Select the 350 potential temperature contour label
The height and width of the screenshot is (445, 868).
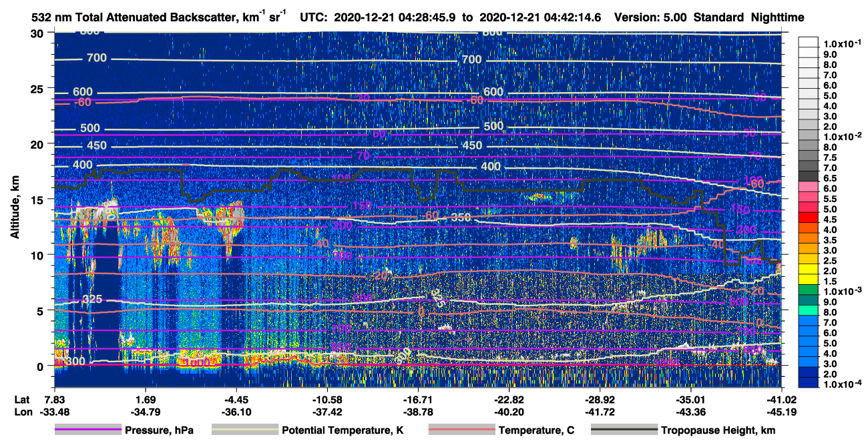(x=461, y=217)
